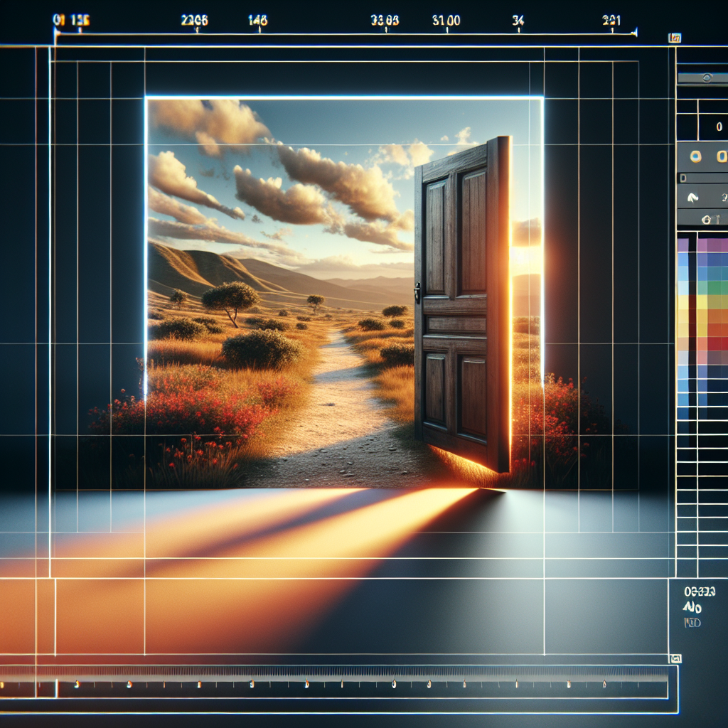The width and height of the screenshot is (728, 728).
Task: Click the lock-shaped icon above the color palette
Action: [706, 218]
